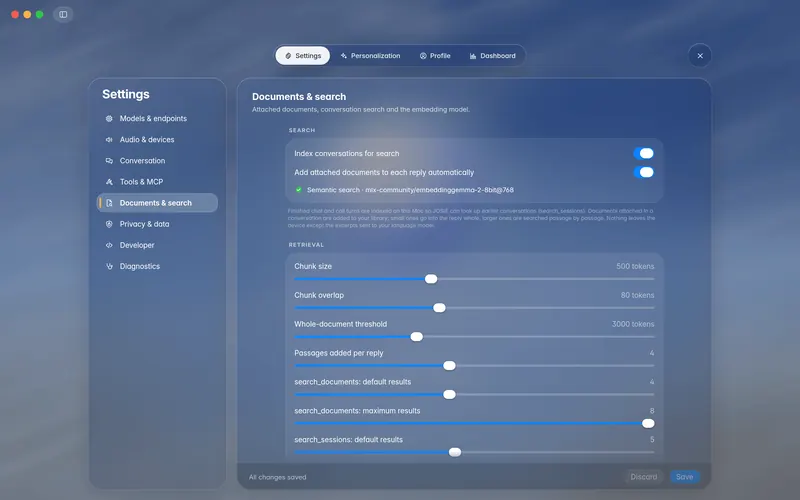This screenshot has width=800, height=500.
Task: Select the Settings tab
Action: click(x=303, y=56)
